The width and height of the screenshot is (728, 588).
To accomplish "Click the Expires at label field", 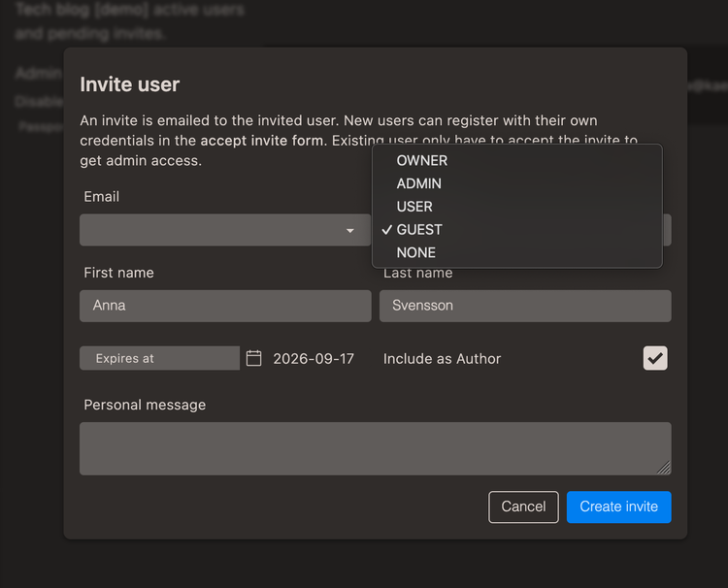I will click(160, 358).
